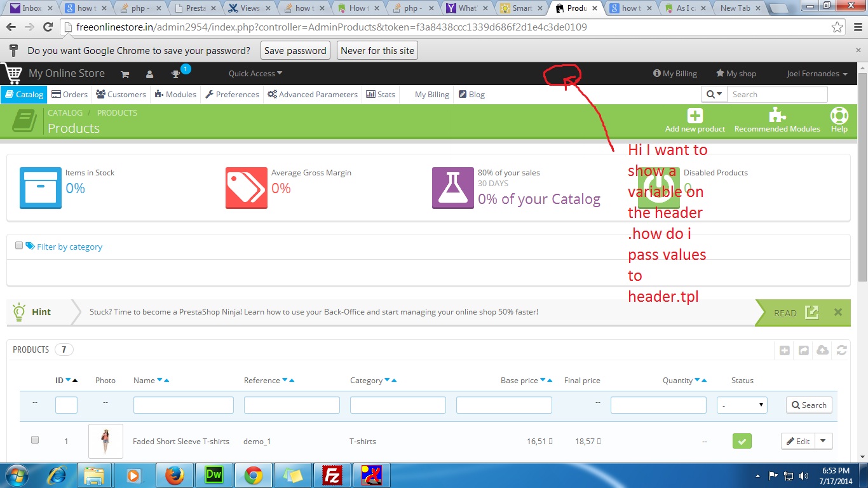Open the Customers menu

(121, 95)
